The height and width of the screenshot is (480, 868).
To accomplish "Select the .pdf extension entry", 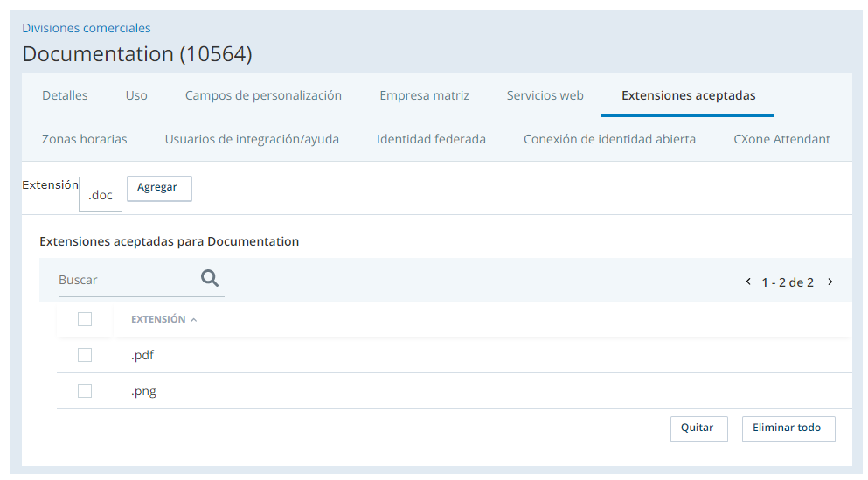I will (x=142, y=355).
